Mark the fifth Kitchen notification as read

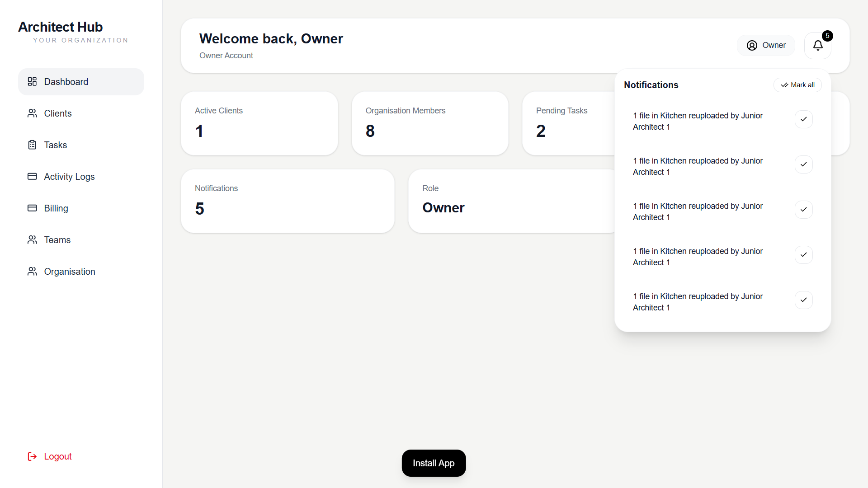coord(803,300)
